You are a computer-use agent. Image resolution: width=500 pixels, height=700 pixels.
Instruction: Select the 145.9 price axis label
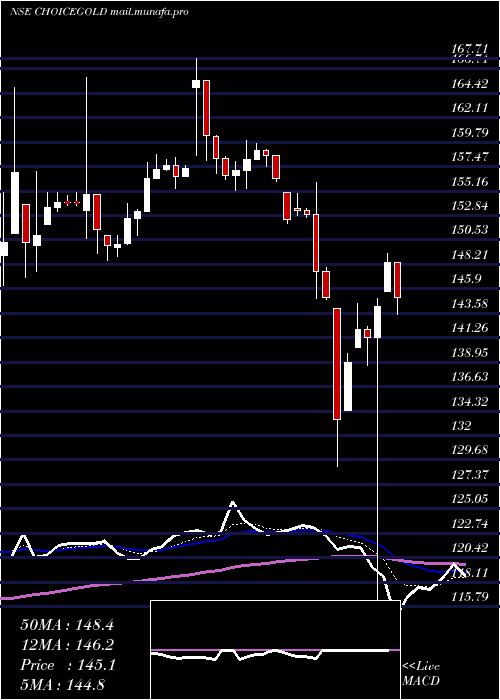tap(467, 279)
